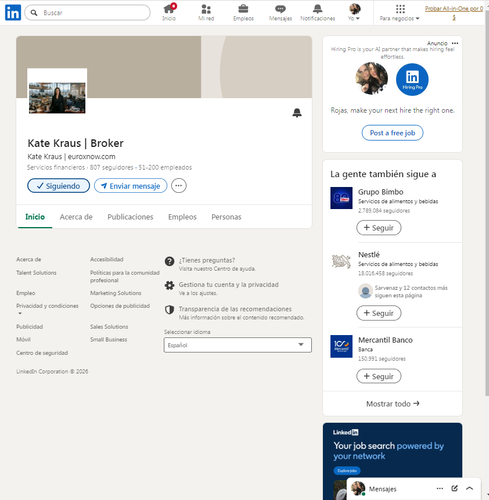Viewport: 489px width, 500px height.
Task: Click the Explore jobs ad button
Action: pyautogui.click(x=347, y=471)
